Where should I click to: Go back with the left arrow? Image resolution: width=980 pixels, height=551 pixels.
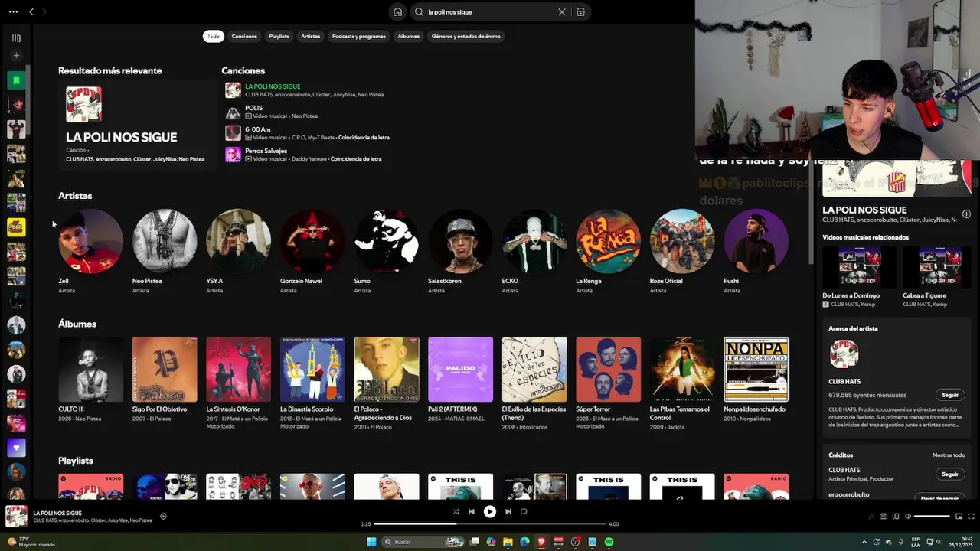(31, 11)
